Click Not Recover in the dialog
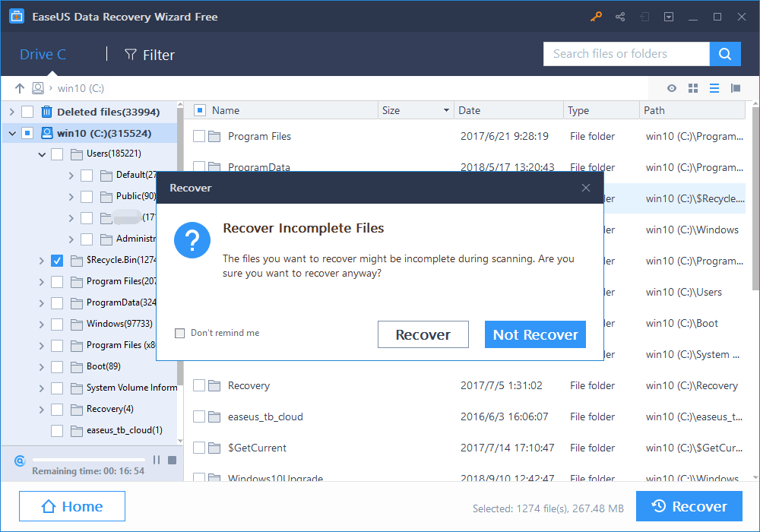Viewport: 760px width, 532px height. [x=535, y=334]
